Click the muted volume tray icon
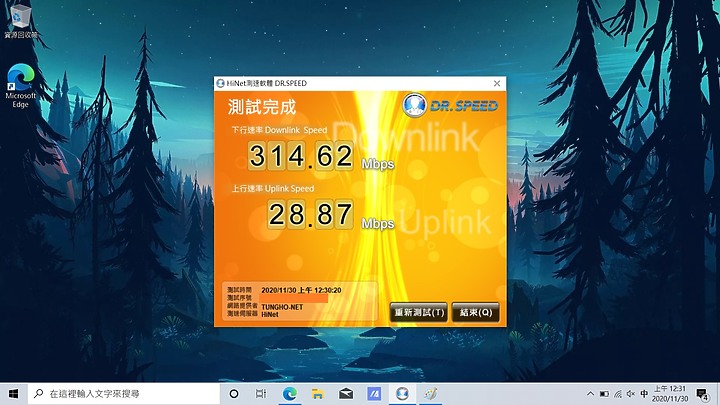This screenshot has height=405, width=720. pos(631,394)
